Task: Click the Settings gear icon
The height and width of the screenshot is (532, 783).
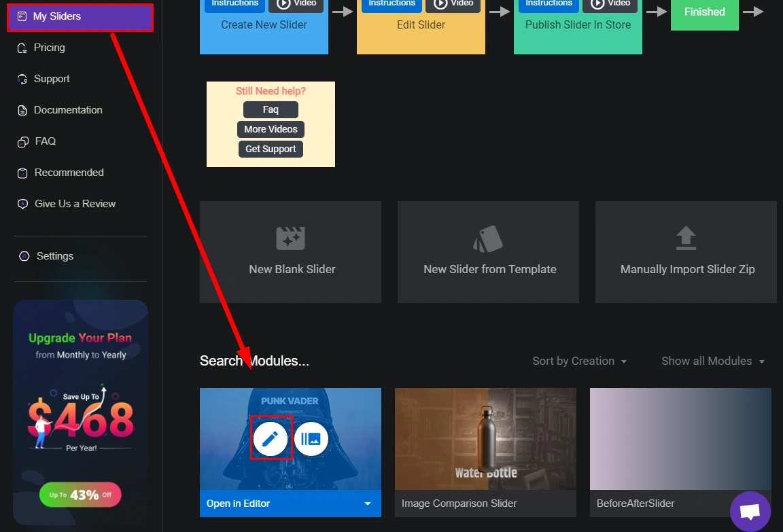Action: point(24,257)
